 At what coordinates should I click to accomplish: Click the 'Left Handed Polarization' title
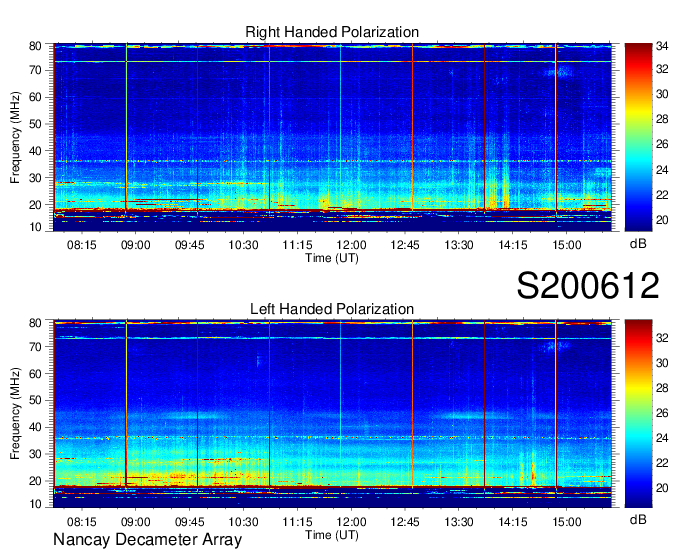(x=332, y=309)
